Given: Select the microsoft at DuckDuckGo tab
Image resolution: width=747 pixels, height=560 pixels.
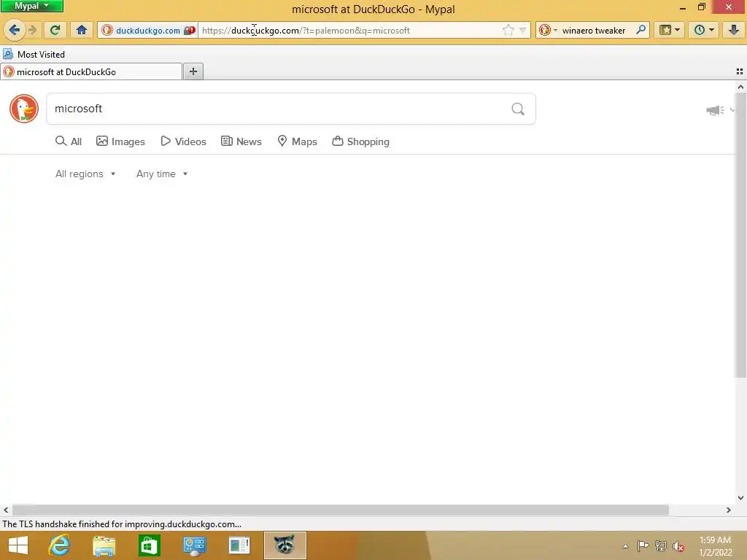Looking at the screenshot, I should [x=91, y=71].
